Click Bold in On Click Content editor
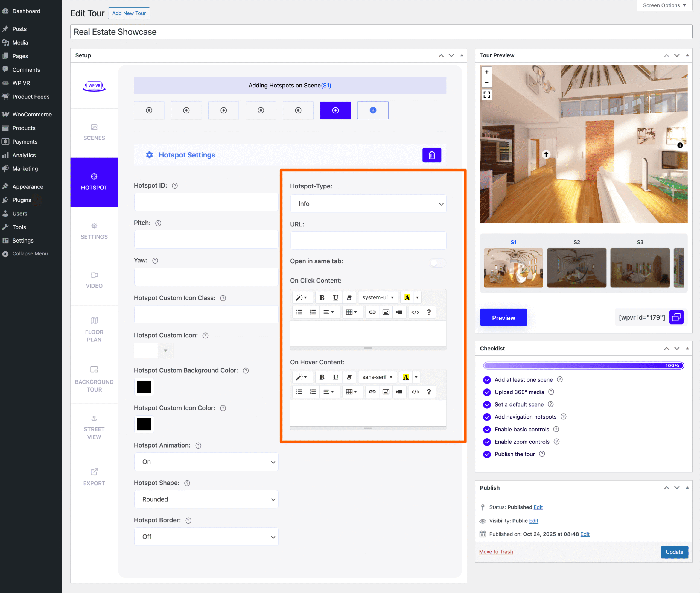This screenshot has width=700, height=593. coord(322,297)
